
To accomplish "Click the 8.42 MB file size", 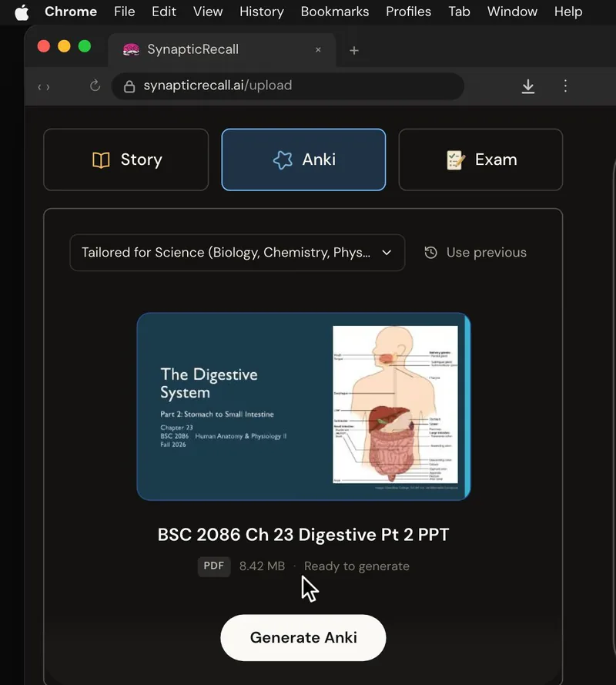I will click(x=262, y=566).
